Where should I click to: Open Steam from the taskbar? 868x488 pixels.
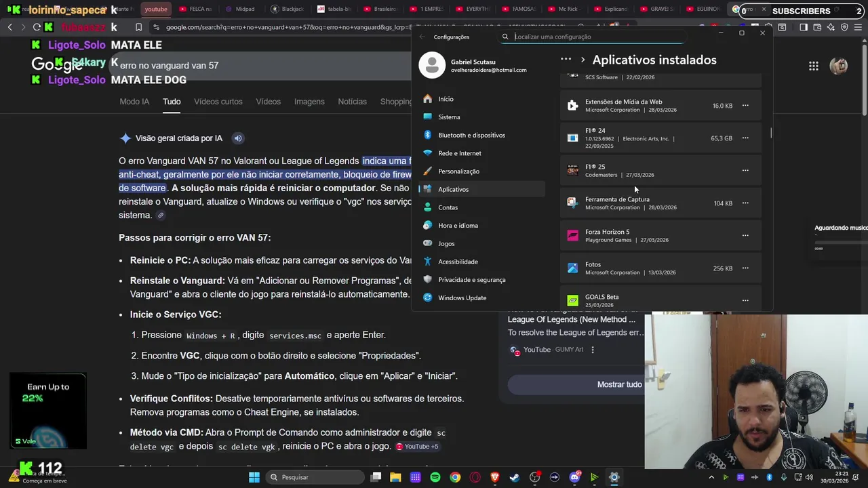coord(515,477)
